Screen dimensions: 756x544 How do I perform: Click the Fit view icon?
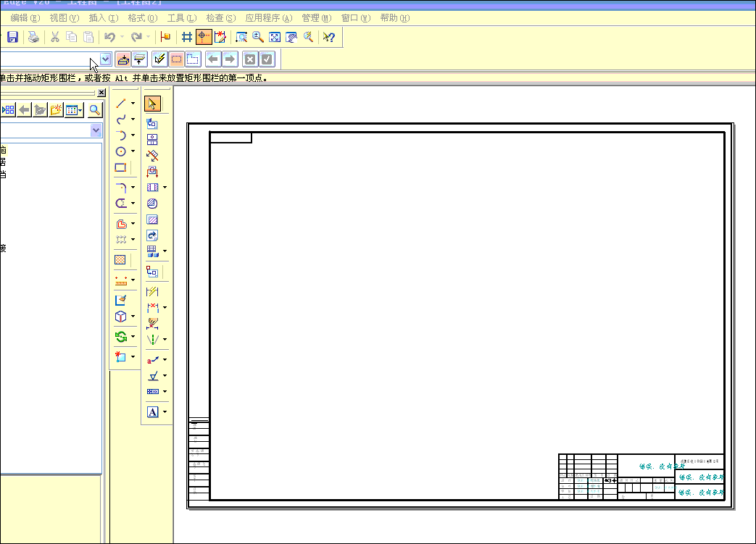pyautogui.click(x=275, y=37)
